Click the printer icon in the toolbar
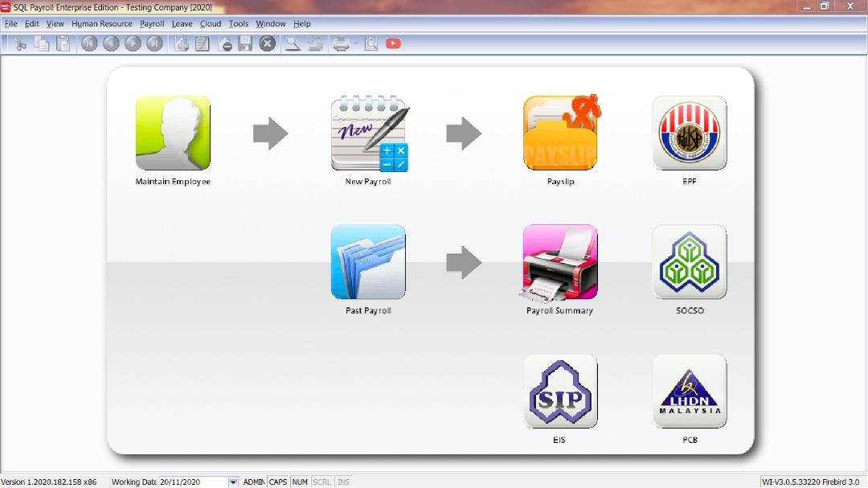Screen dimensions: 868x488 (x=341, y=43)
